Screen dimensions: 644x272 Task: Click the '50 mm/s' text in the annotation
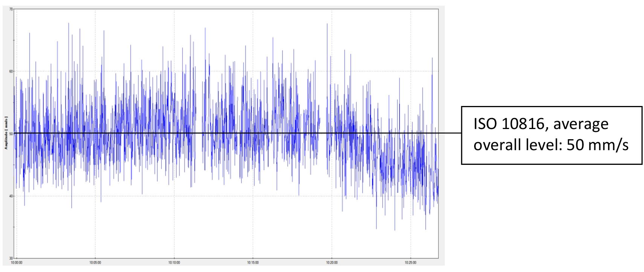pos(597,145)
